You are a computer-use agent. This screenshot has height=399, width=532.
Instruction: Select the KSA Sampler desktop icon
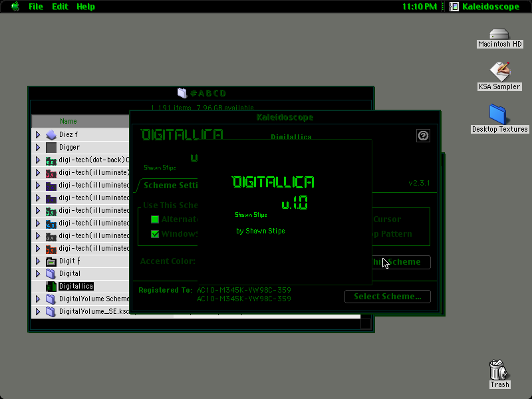tap(499, 71)
